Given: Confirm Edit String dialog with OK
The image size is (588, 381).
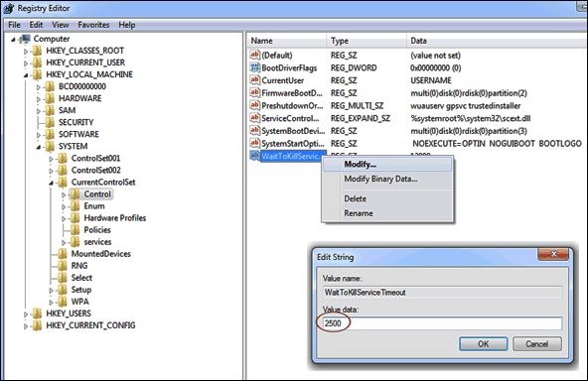Looking at the screenshot, I should (484, 344).
